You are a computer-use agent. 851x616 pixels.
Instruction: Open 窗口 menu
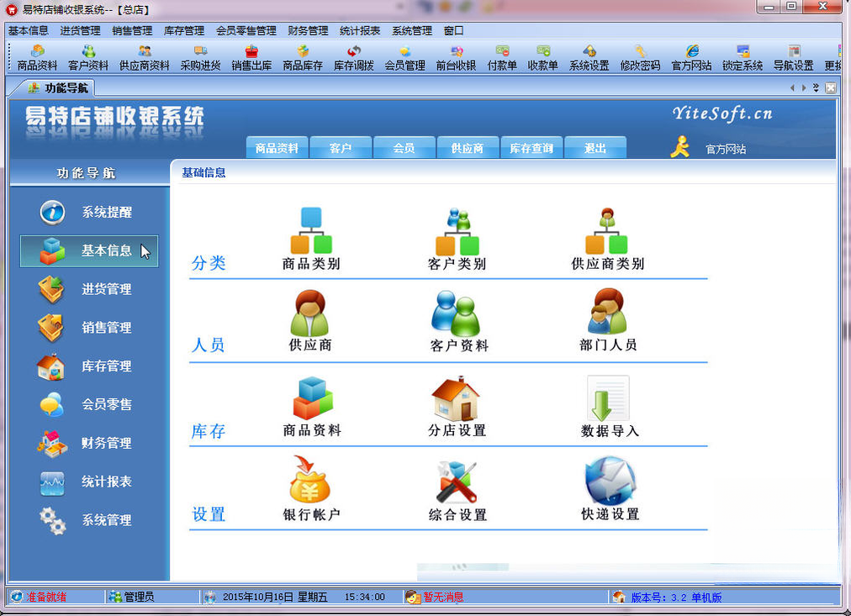click(x=454, y=31)
